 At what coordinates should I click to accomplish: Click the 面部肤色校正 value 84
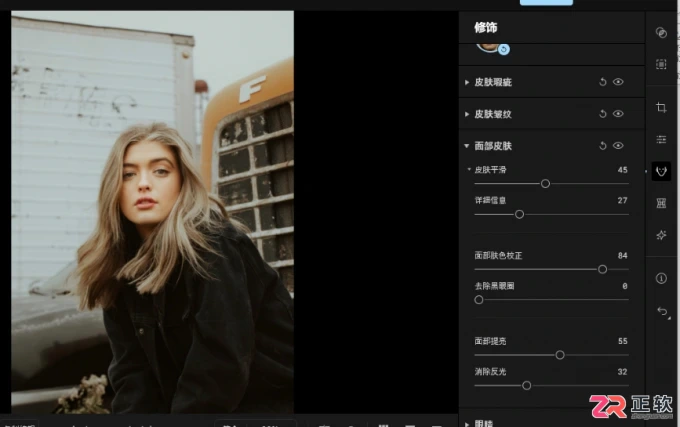coord(622,255)
